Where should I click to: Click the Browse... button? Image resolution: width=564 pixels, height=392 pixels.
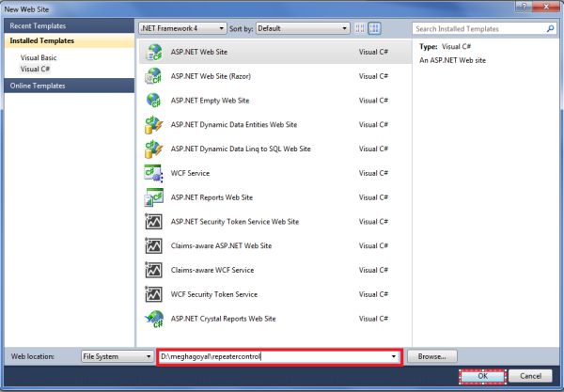tap(432, 357)
